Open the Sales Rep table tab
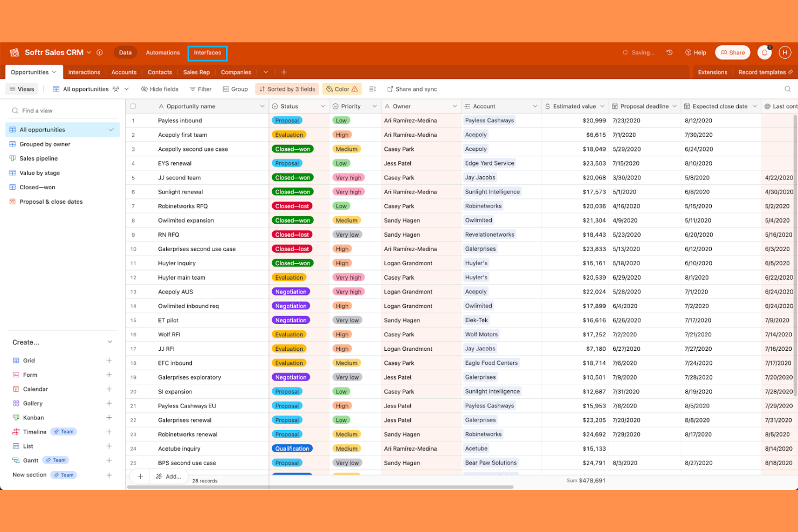798x532 pixels. point(196,72)
